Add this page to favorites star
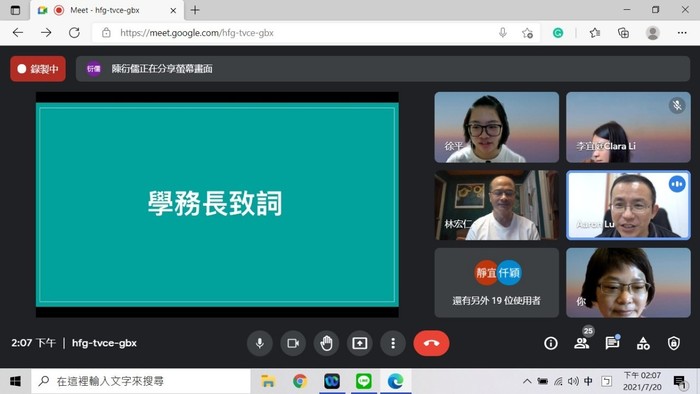Image resolution: width=700 pixels, height=394 pixels. 527,33
